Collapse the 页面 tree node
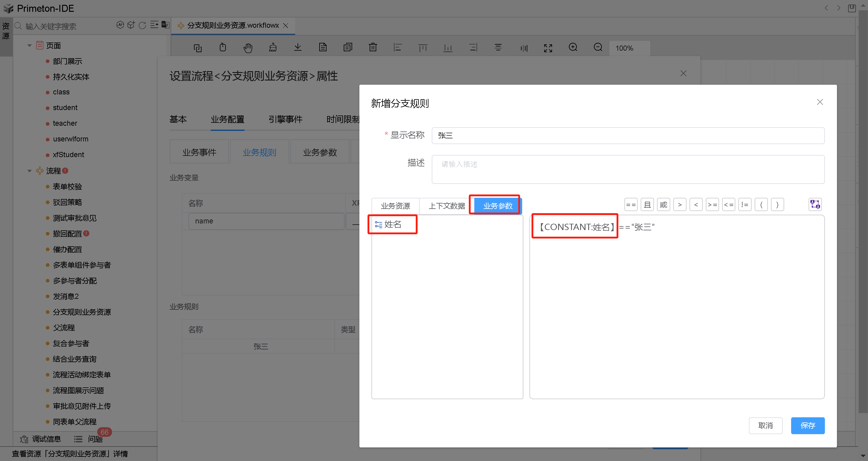 [29, 46]
